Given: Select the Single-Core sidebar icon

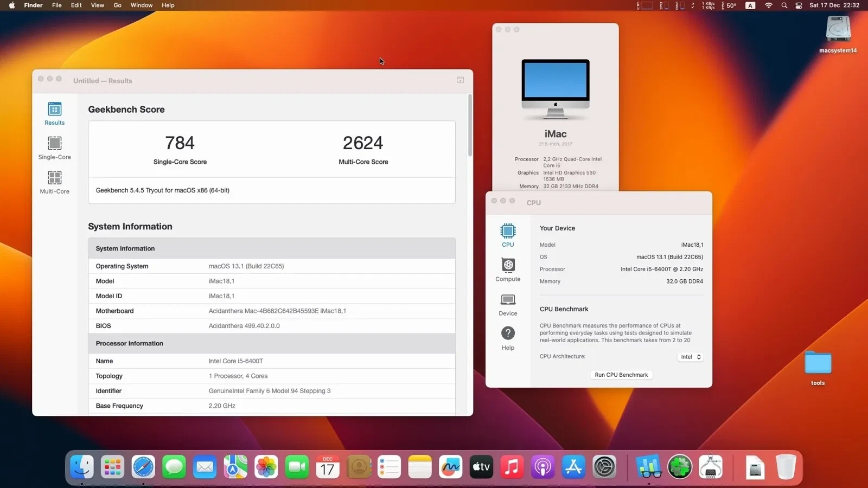Looking at the screenshot, I should click(x=54, y=148).
